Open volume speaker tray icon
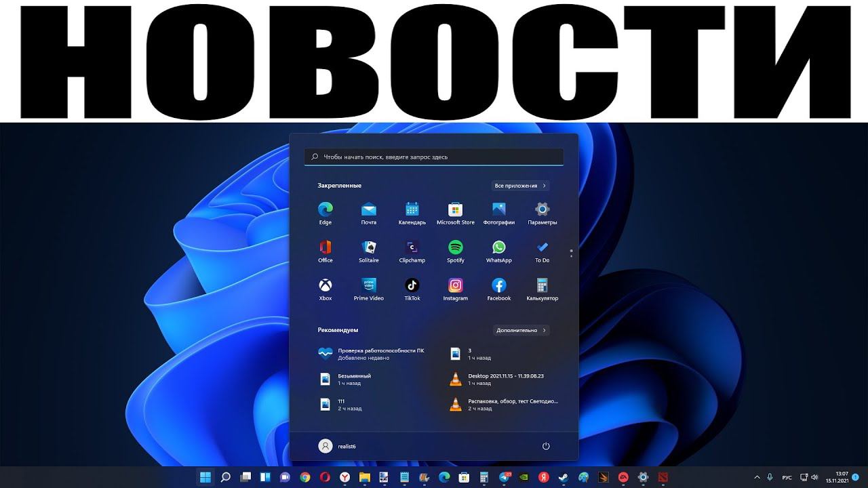The height and width of the screenshot is (488, 868). (816, 477)
